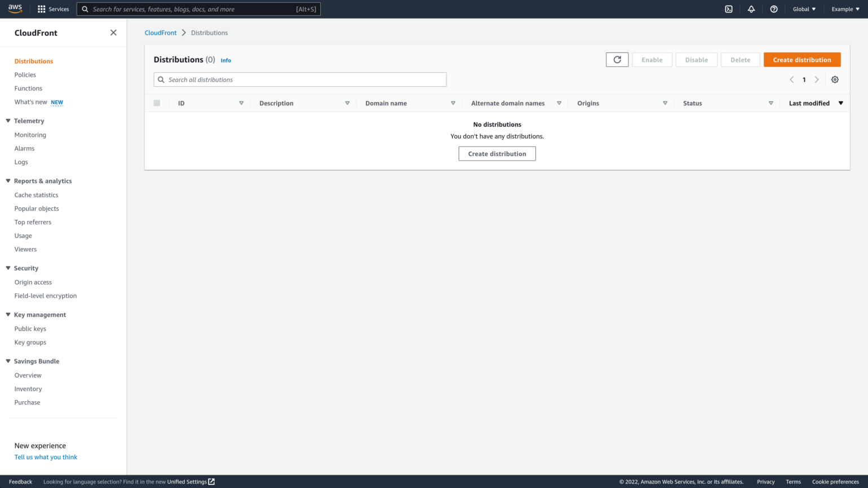Open the notifications bell
This screenshot has height=488, width=868.
[751, 9]
